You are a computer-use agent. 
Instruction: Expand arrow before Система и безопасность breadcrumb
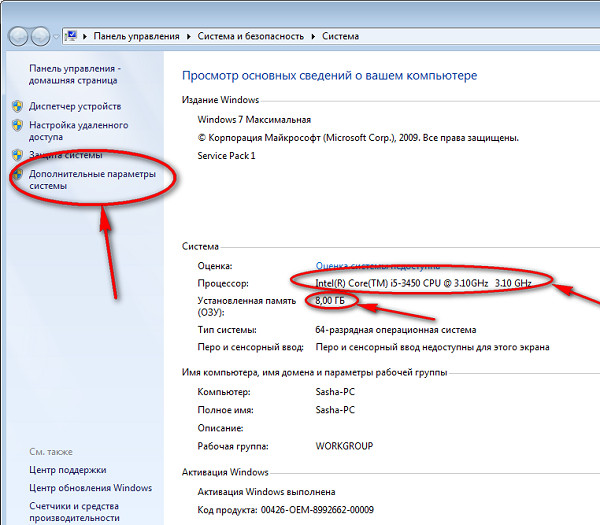coord(189,36)
